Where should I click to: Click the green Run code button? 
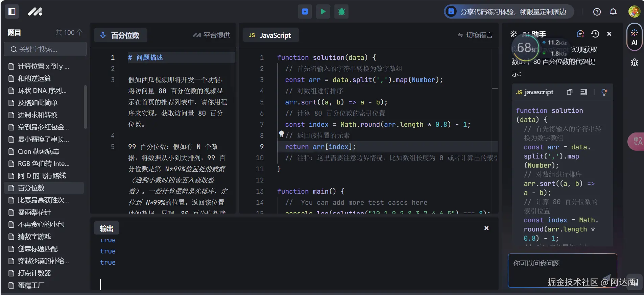point(323,11)
